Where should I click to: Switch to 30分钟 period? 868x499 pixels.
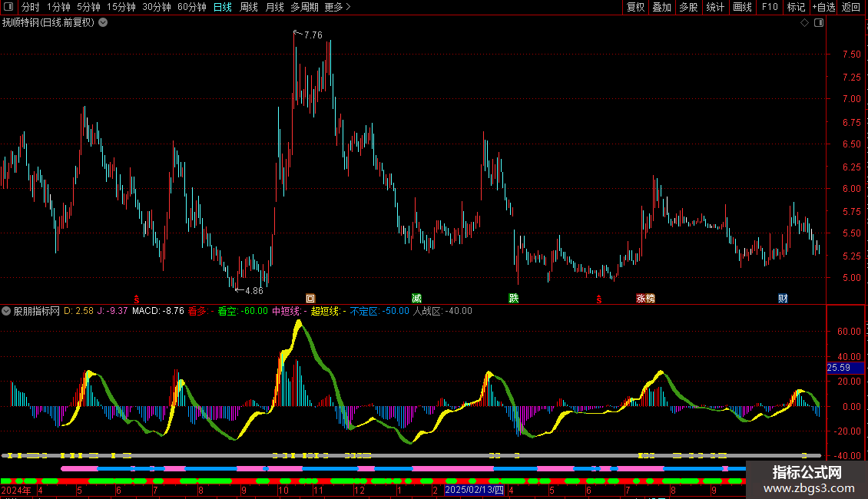(157, 7)
